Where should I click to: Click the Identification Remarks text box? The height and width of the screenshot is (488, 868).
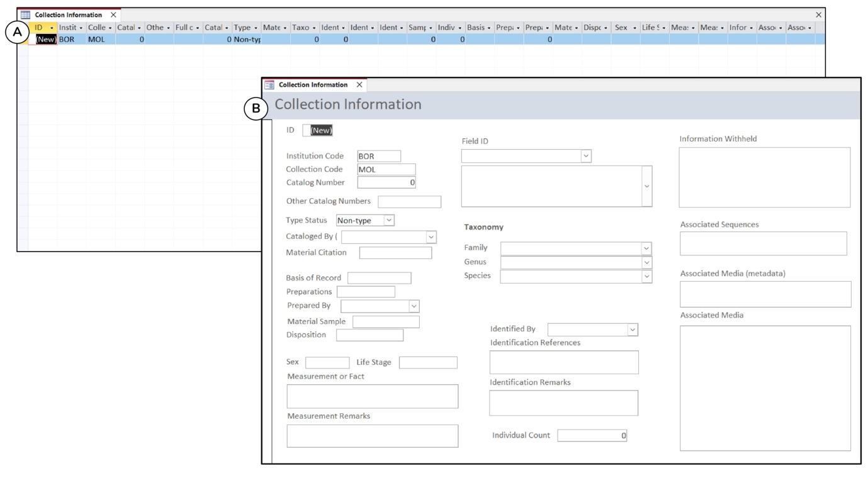pyautogui.click(x=564, y=402)
